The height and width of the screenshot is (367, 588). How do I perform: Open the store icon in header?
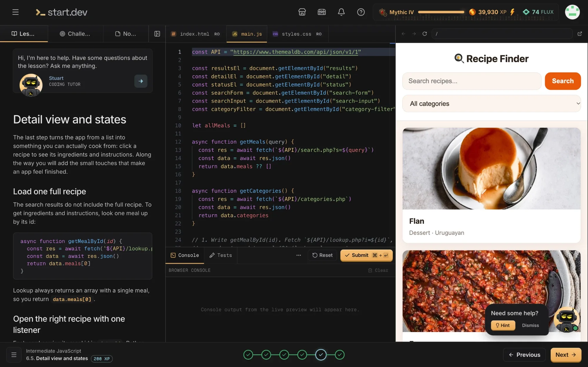point(302,12)
